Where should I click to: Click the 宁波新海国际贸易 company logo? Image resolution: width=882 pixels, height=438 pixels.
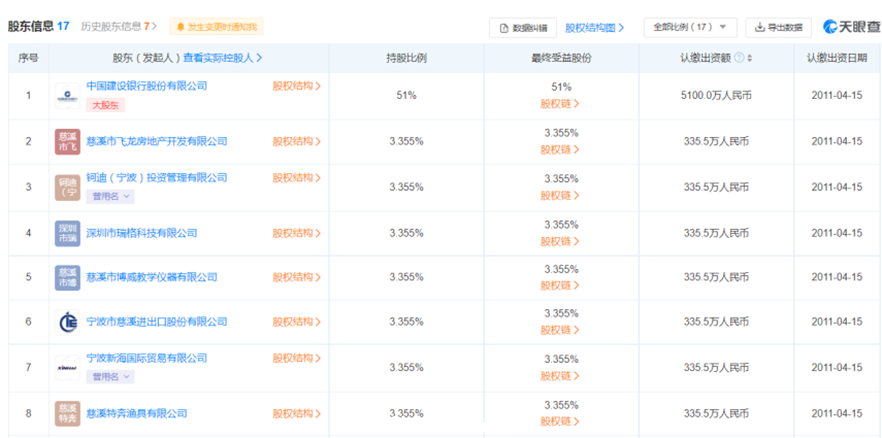(x=68, y=368)
